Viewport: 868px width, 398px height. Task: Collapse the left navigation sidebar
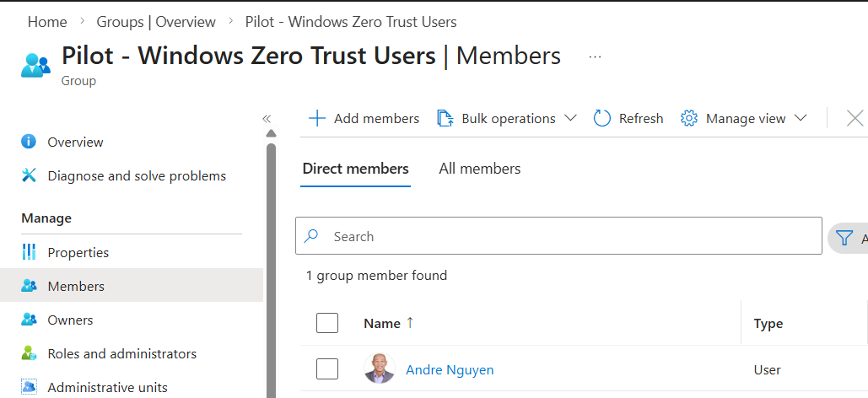[267, 119]
